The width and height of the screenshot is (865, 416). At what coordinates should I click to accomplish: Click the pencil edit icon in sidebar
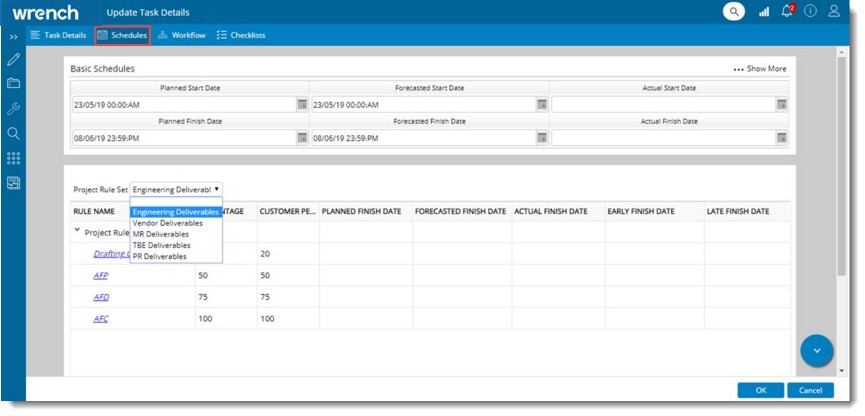coord(13,60)
